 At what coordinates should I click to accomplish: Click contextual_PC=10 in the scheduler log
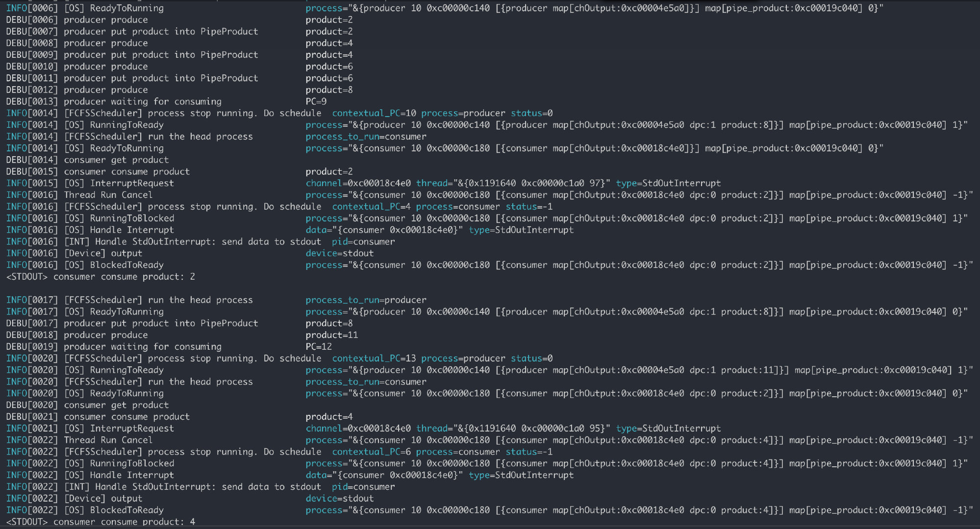pos(374,113)
